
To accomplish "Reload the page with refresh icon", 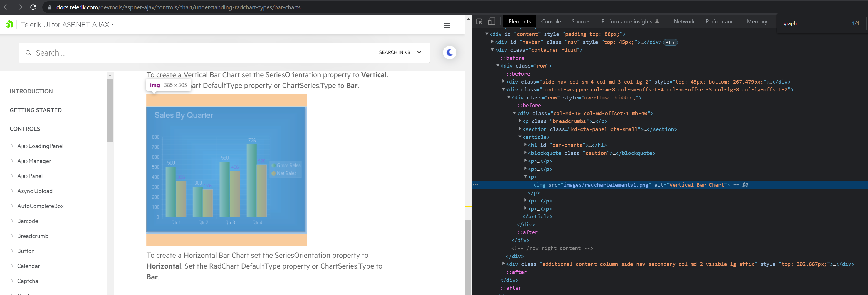I will tap(33, 7).
